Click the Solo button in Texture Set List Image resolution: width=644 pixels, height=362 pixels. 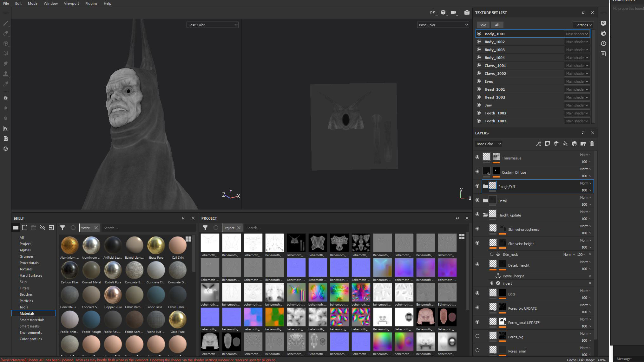[x=483, y=25]
